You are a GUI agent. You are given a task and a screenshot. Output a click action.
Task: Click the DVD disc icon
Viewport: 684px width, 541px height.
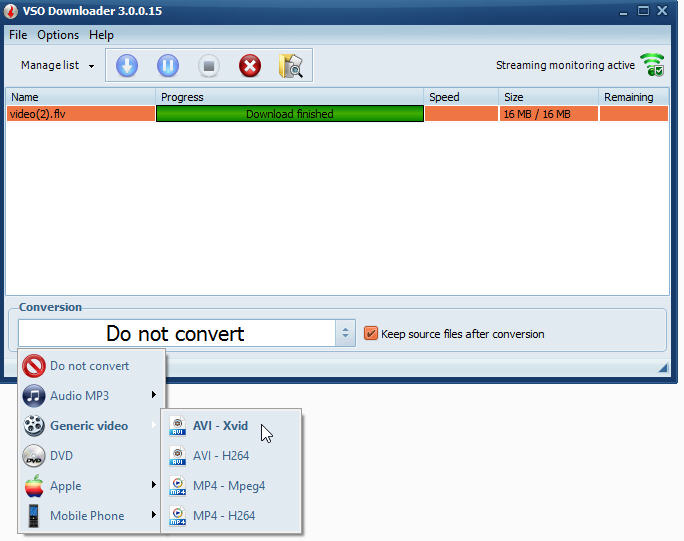[x=34, y=456]
